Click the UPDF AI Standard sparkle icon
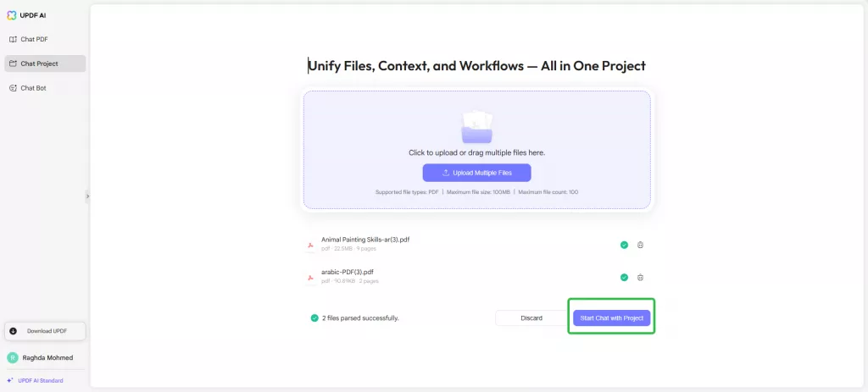Image resolution: width=868 pixels, height=392 pixels. point(9,381)
